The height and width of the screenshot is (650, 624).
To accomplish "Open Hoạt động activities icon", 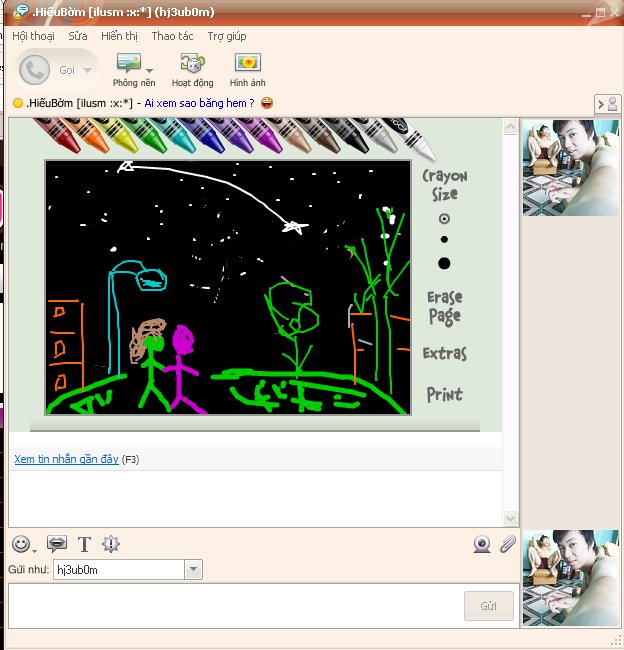I will [x=192, y=63].
